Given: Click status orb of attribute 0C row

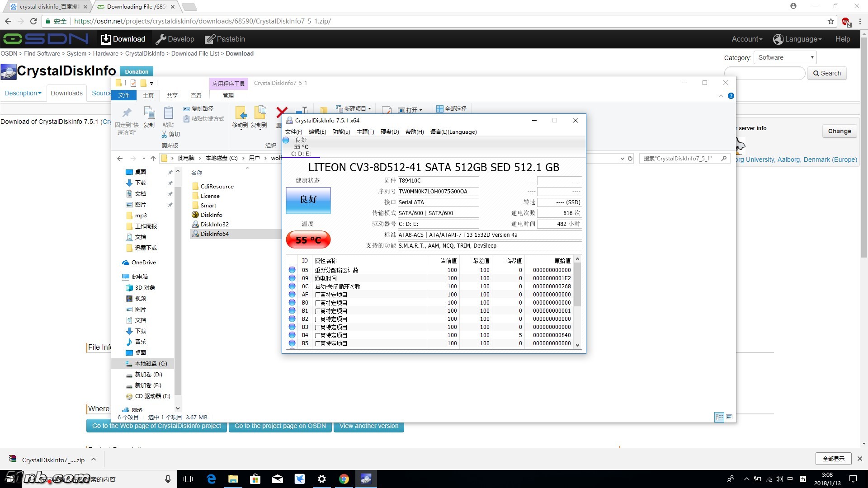Looking at the screenshot, I should click(x=292, y=286).
